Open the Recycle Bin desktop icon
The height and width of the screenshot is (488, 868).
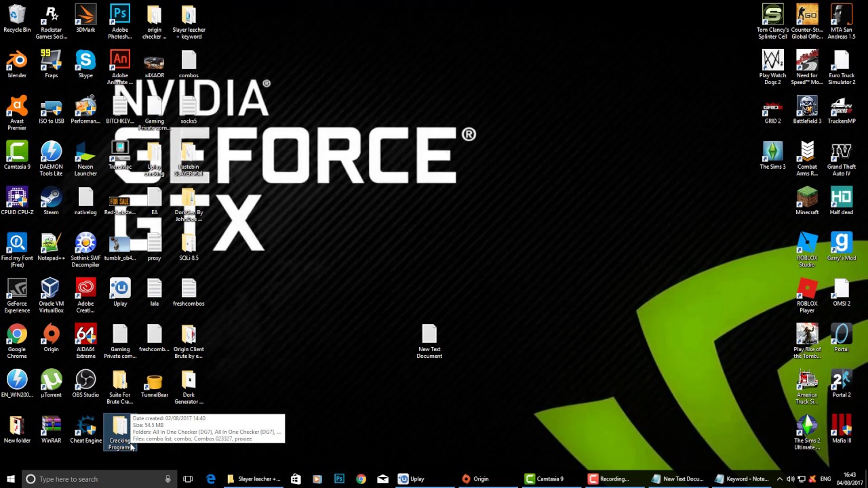tap(17, 20)
